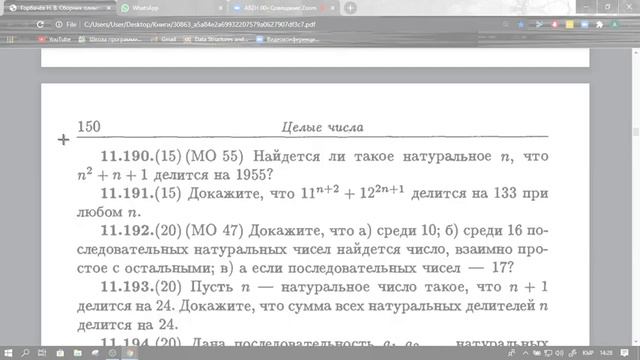Click the PDF vertical scrollbar thumb
The image size is (640, 360).
636,131
